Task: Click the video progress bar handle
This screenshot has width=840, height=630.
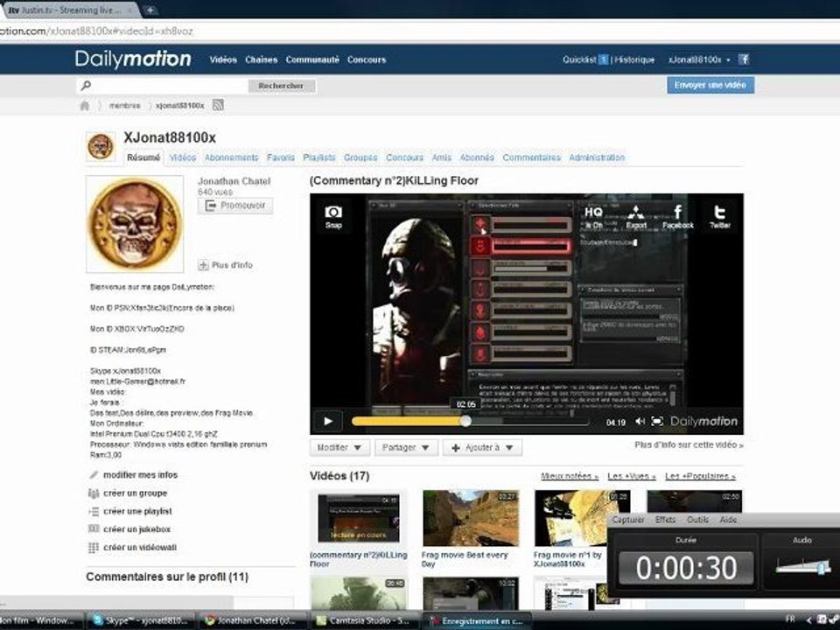Action: pos(466,421)
